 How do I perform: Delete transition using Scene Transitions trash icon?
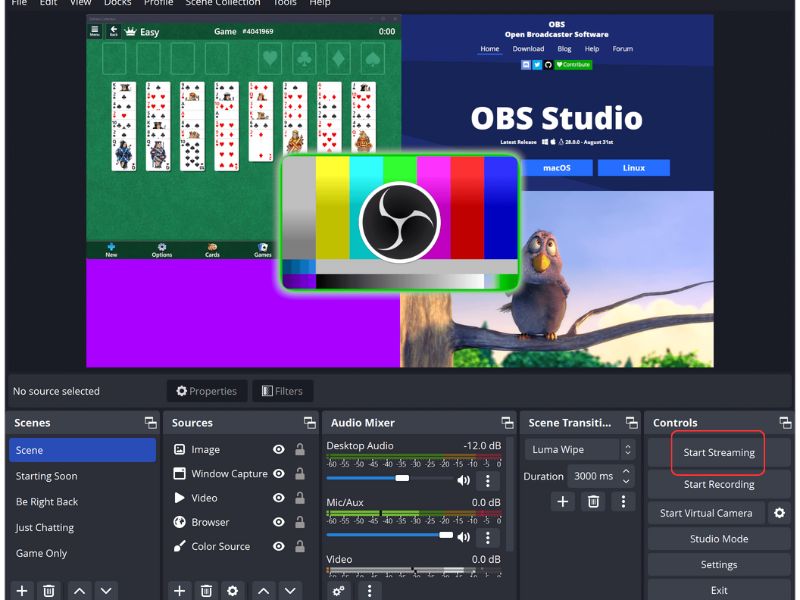[593, 501]
